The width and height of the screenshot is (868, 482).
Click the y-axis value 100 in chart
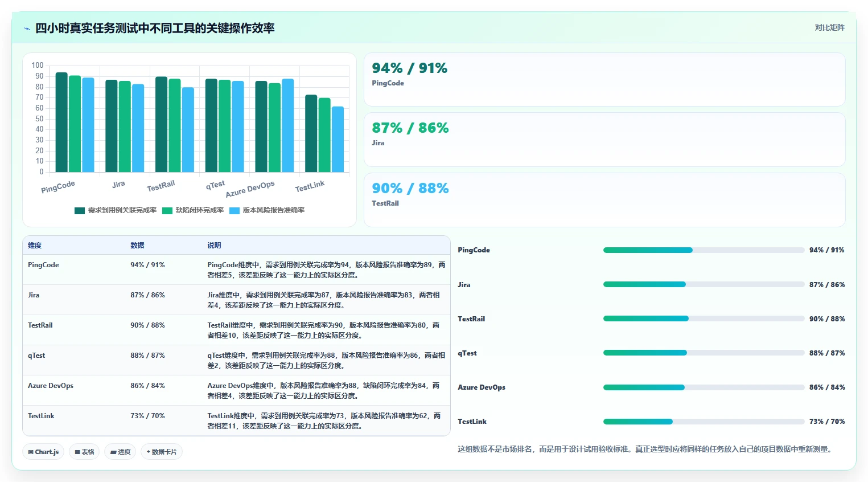pyautogui.click(x=38, y=66)
